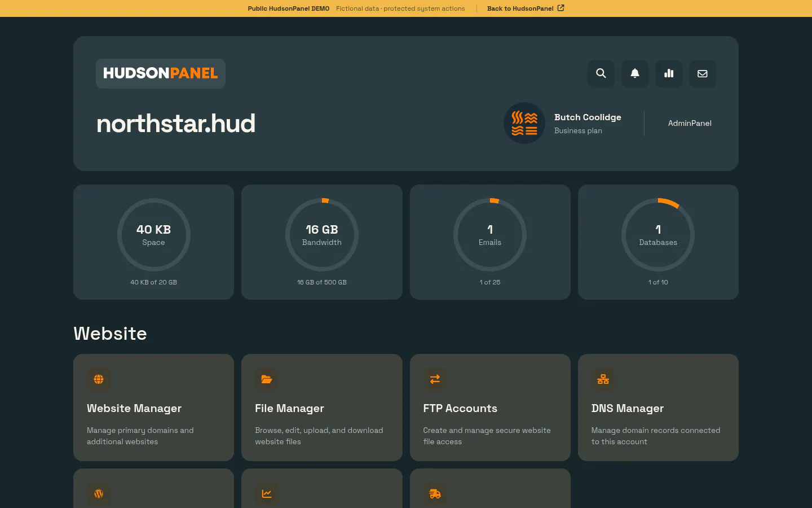812x508 pixels.
Task: Click the open folder icon on File Manager
Action: 267,379
